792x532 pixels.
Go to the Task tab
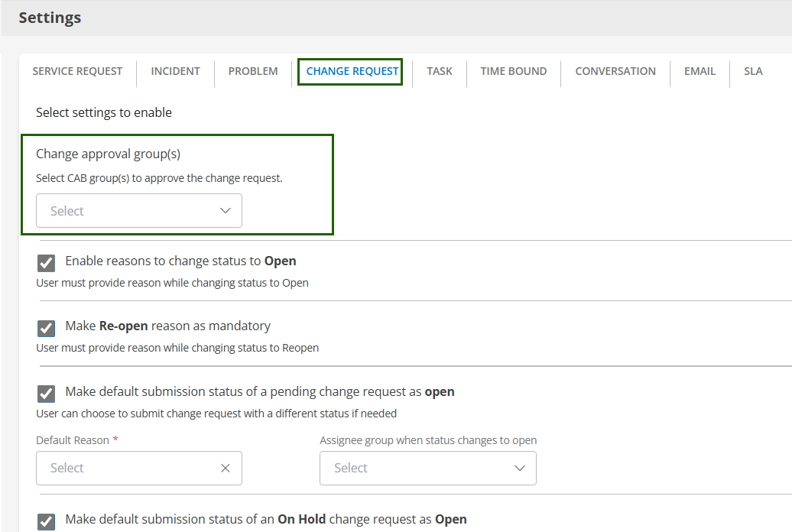point(440,71)
